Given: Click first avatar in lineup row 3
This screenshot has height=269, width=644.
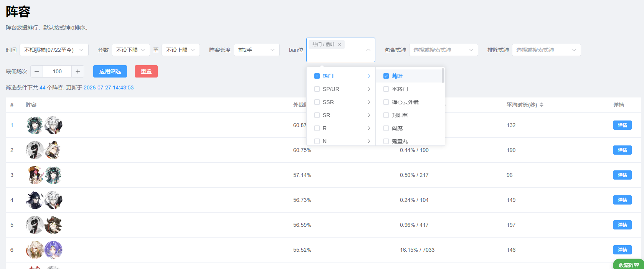Looking at the screenshot, I should click(x=35, y=175).
